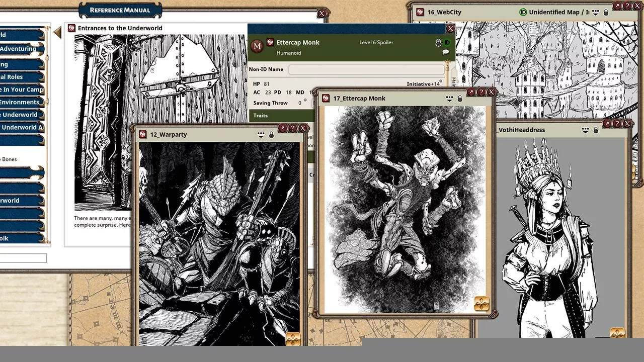
Task: Open the In Your Camp chapter
Action: [22, 89]
